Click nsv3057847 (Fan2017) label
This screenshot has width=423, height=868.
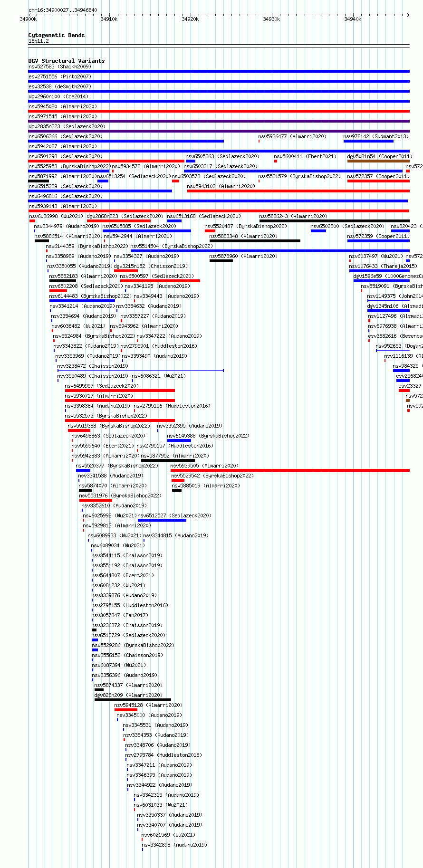pyautogui.click(x=120, y=615)
